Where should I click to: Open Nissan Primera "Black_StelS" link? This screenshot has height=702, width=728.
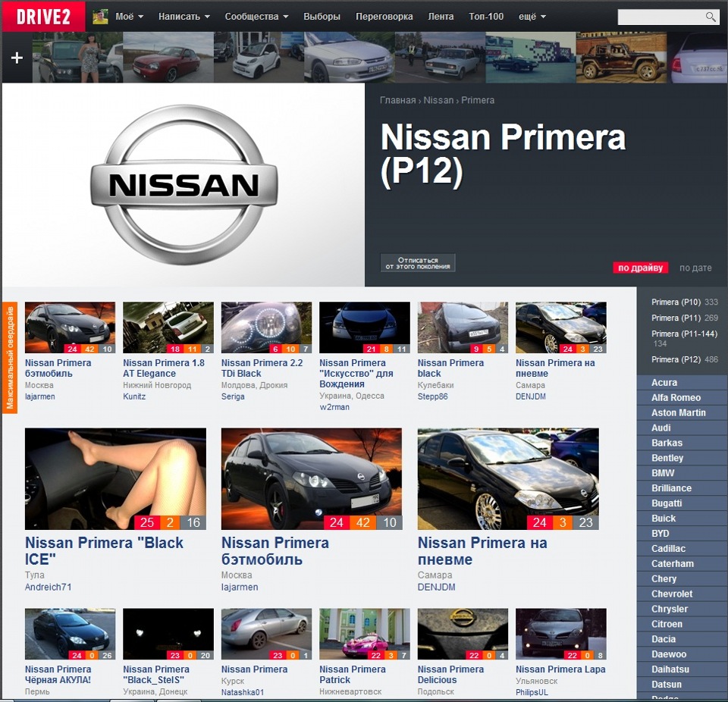pyautogui.click(x=156, y=674)
